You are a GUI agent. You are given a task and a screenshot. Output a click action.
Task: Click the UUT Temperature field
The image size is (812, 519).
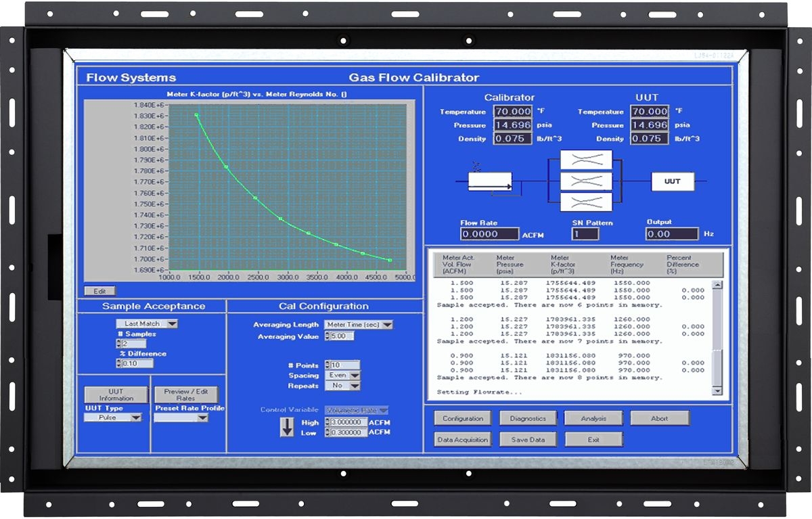click(650, 111)
